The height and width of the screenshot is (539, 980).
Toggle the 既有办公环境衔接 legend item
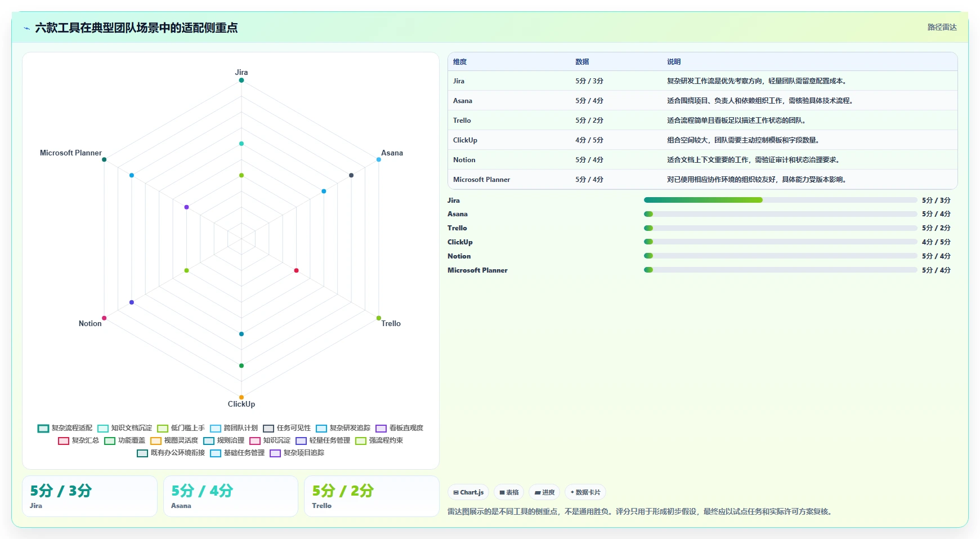[171, 453]
